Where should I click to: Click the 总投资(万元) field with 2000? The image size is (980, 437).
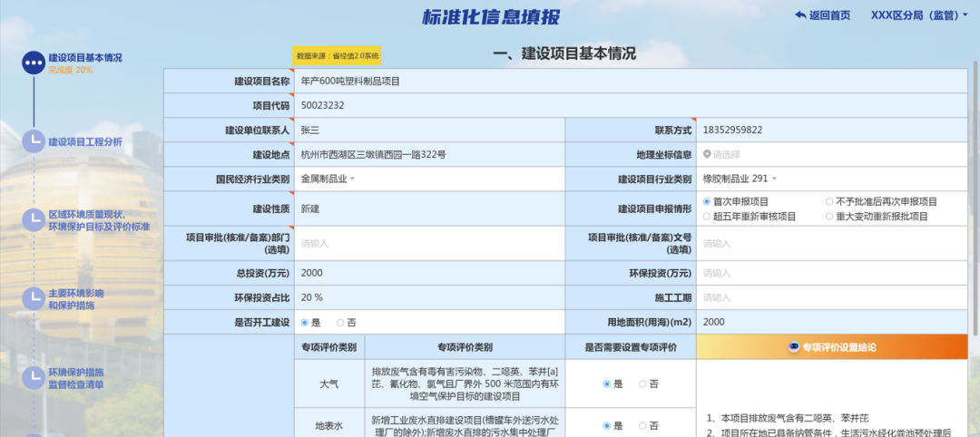pyautogui.click(x=429, y=273)
